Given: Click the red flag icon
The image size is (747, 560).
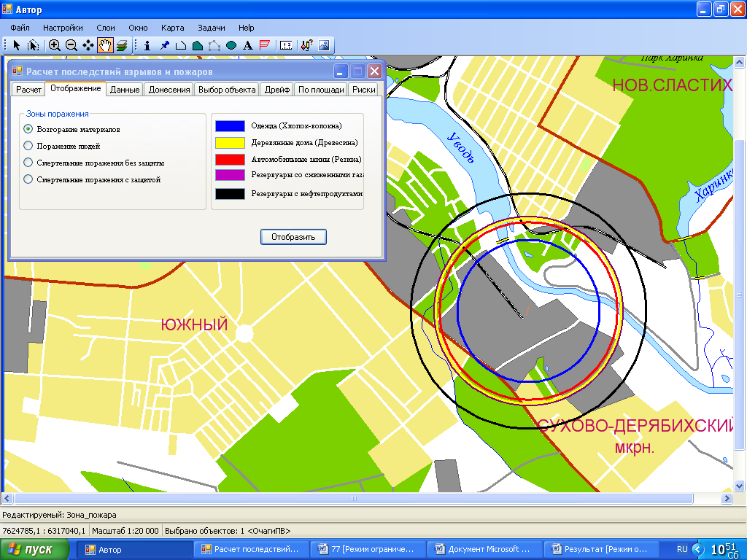Looking at the screenshot, I should click(264, 45).
